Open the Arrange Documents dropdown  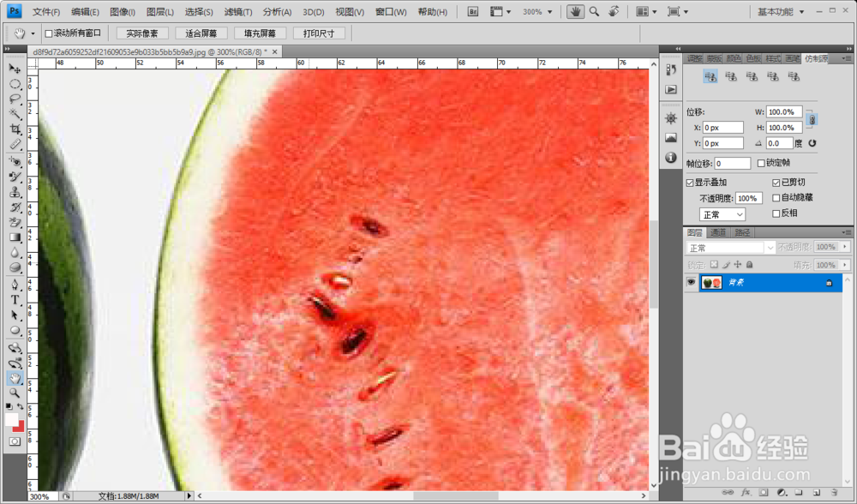click(x=646, y=11)
